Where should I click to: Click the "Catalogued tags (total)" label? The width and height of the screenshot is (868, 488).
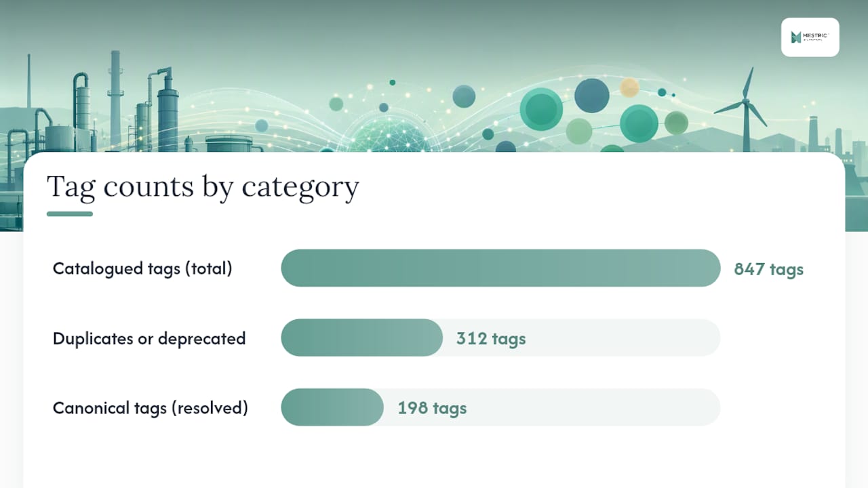[142, 268]
